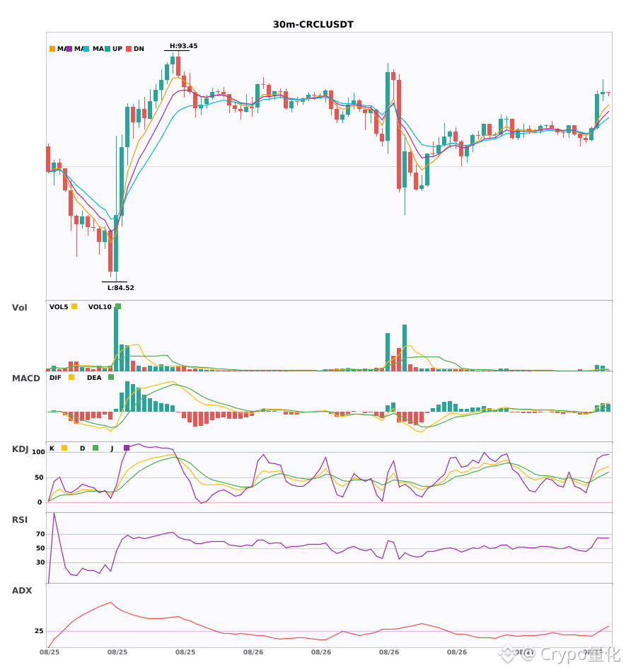The height and width of the screenshot is (672, 626).
Task: Click the VOL10 legend text
Action: point(100,307)
